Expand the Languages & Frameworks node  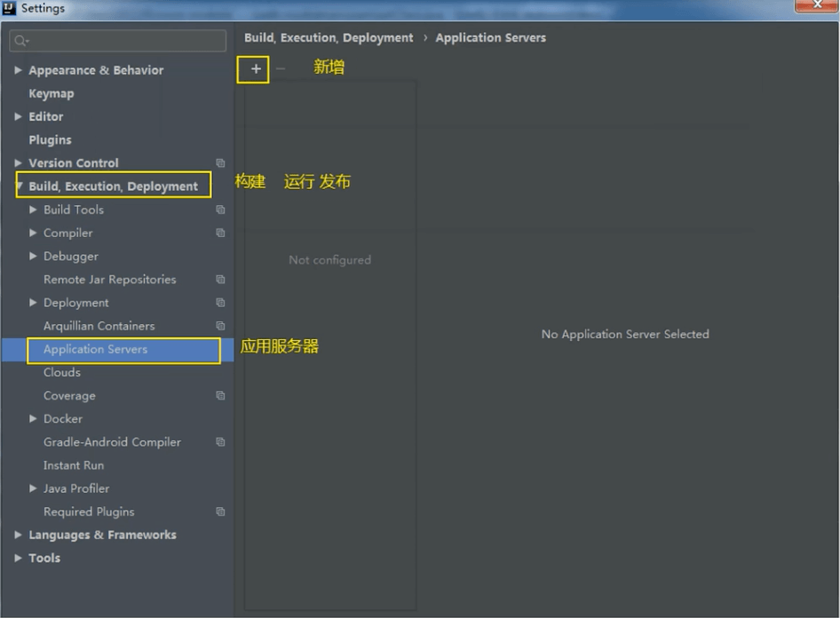(x=19, y=535)
